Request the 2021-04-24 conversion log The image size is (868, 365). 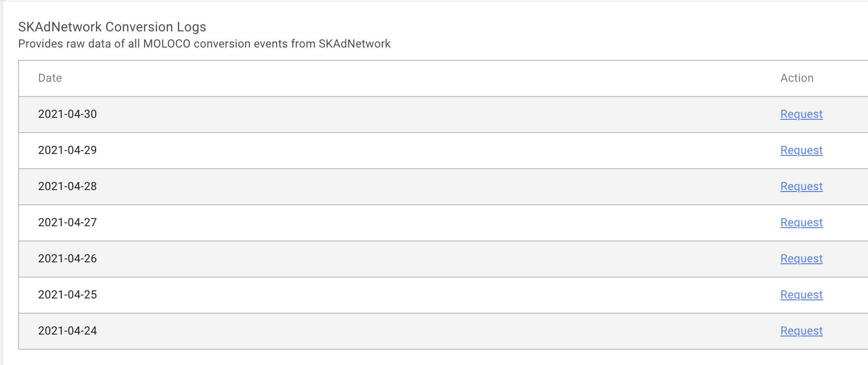(801, 331)
